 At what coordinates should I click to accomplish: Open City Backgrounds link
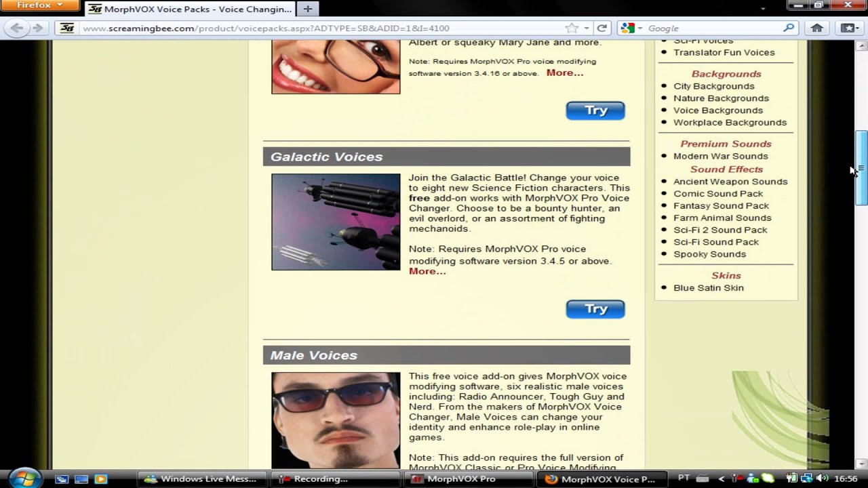[713, 86]
